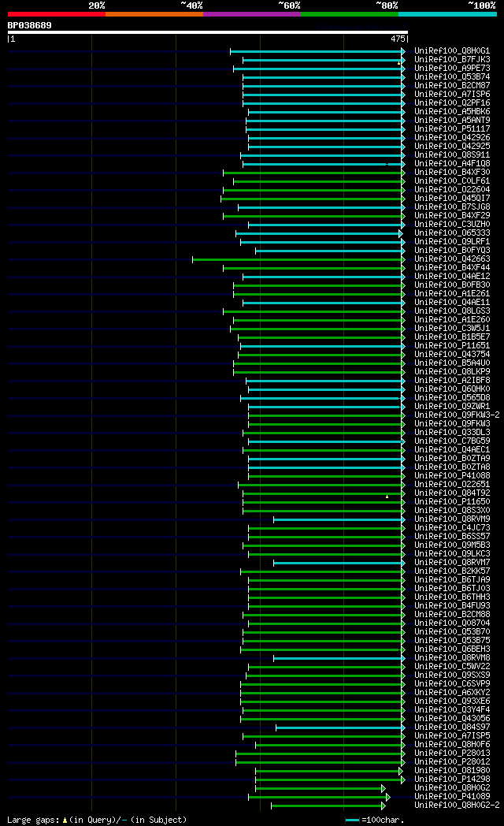Select the UniRef100_Q8S911 label

452,154
